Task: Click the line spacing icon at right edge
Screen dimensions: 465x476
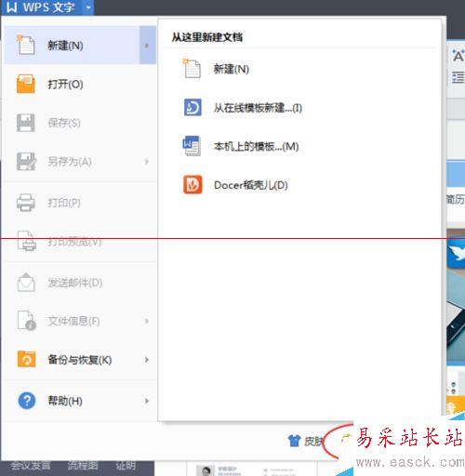Action: pyautogui.click(x=458, y=77)
